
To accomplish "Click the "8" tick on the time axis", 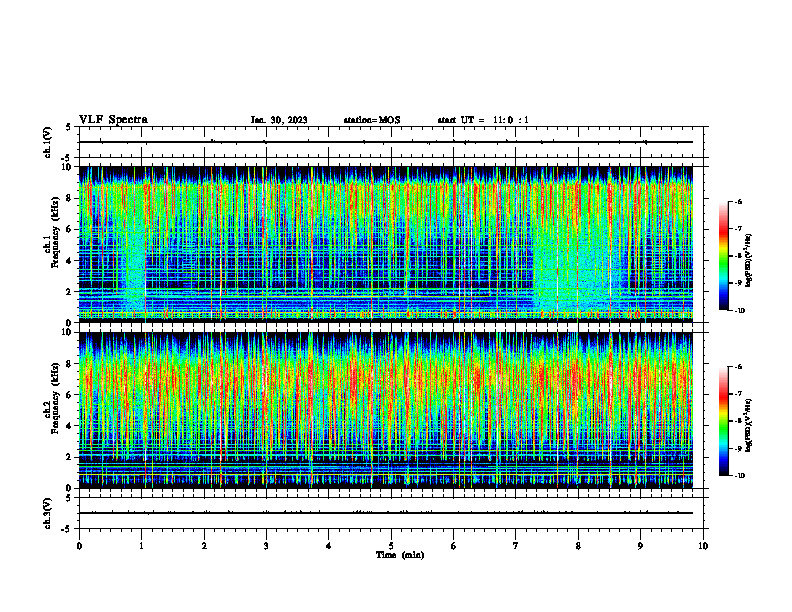I will pos(578,546).
